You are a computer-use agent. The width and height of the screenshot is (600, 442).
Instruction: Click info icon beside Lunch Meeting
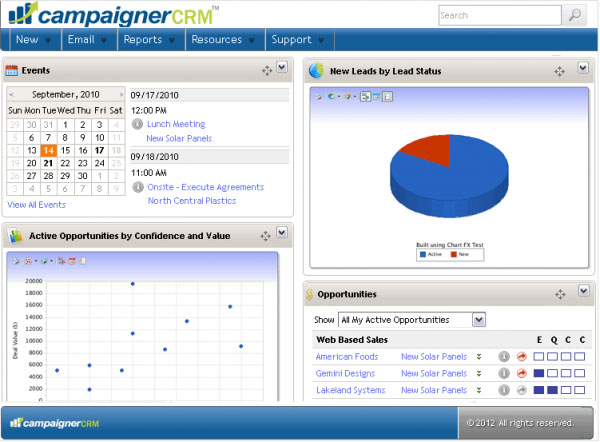137,124
